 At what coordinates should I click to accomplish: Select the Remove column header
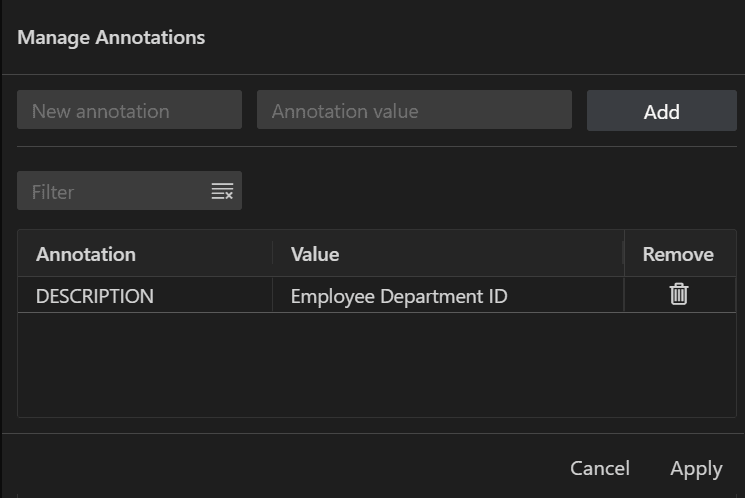(x=677, y=254)
